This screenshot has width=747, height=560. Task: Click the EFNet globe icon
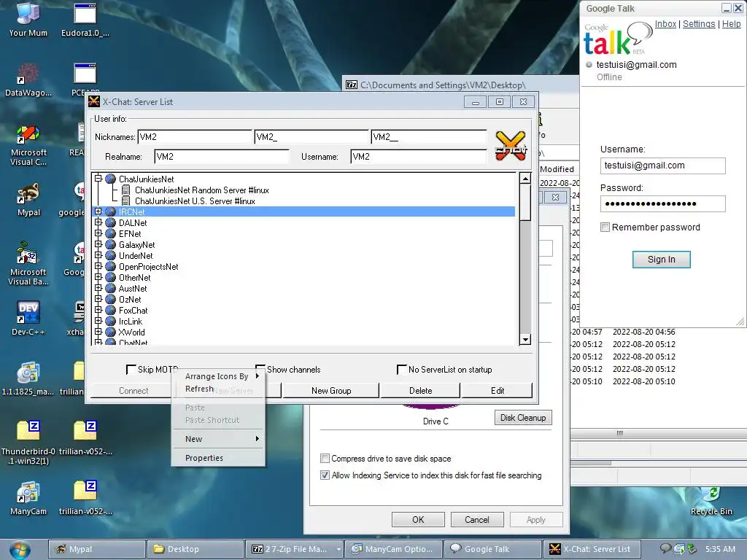tap(111, 234)
